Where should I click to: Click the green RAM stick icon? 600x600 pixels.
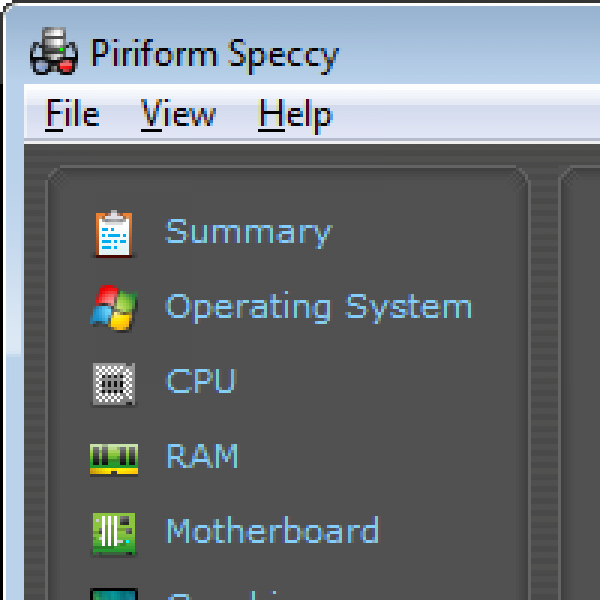113,458
